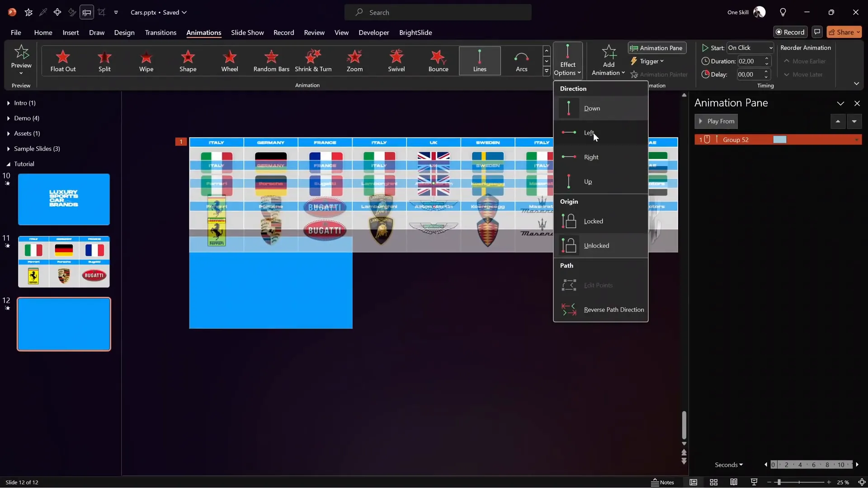Choose 'Reverse Path Direction' from the menu

click(x=614, y=310)
